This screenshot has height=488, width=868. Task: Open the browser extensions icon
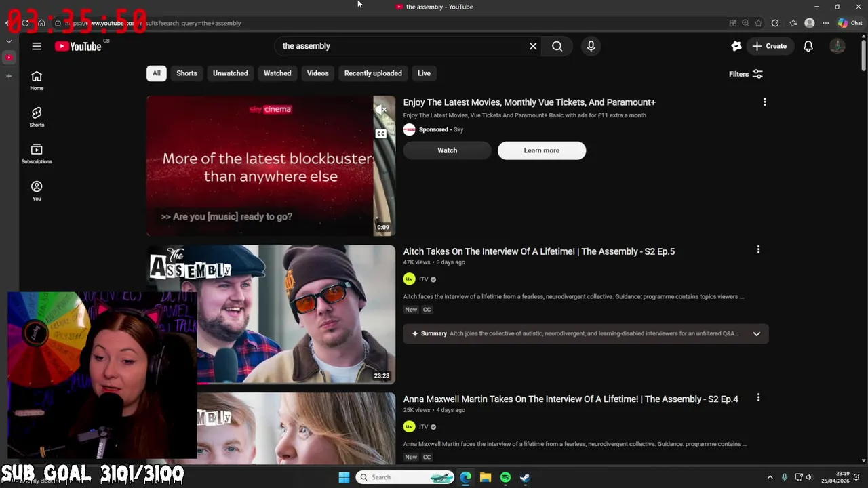click(x=775, y=23)
